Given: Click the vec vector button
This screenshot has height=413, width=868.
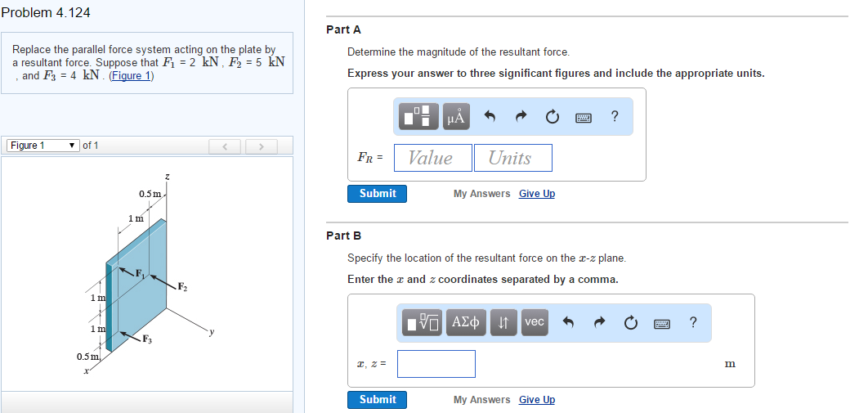Looking at the screenshot, I should coord(534,321).
